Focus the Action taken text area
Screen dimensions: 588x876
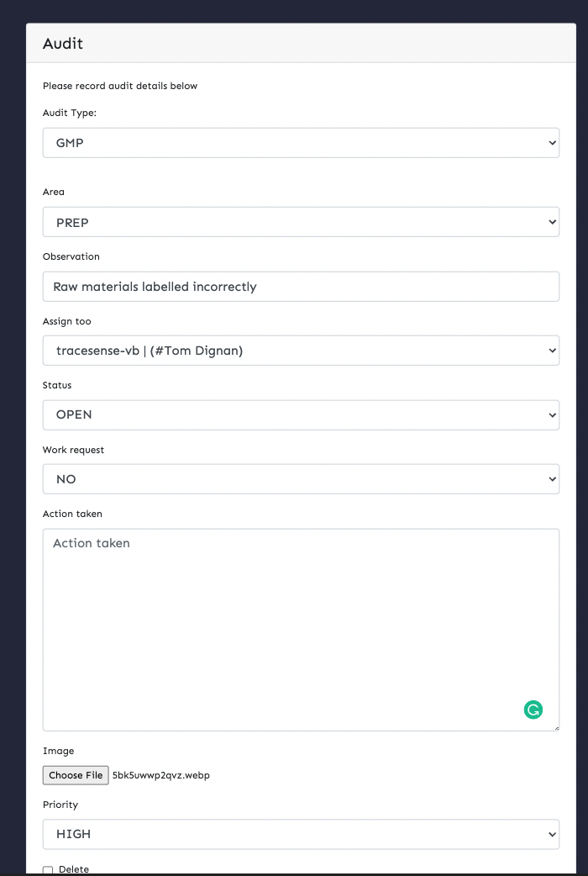point(301,630)
